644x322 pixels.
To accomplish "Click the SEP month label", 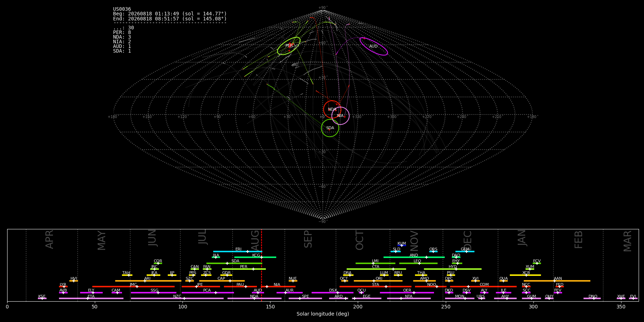I will click(308, 239).
